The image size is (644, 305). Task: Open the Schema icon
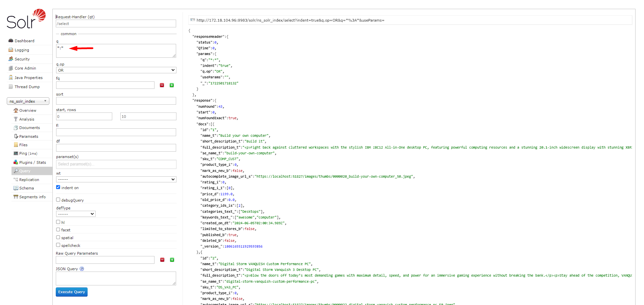pos(16,188)
